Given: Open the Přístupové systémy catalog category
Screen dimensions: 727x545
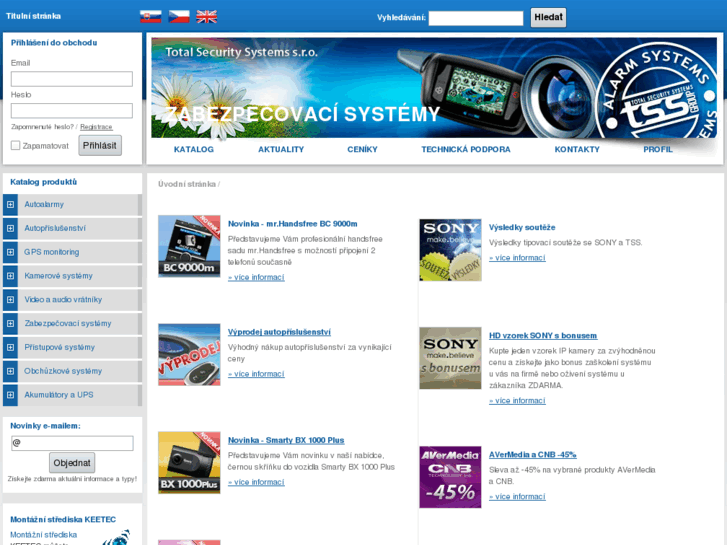Looking at the screenshot, I should coord(59,347).
